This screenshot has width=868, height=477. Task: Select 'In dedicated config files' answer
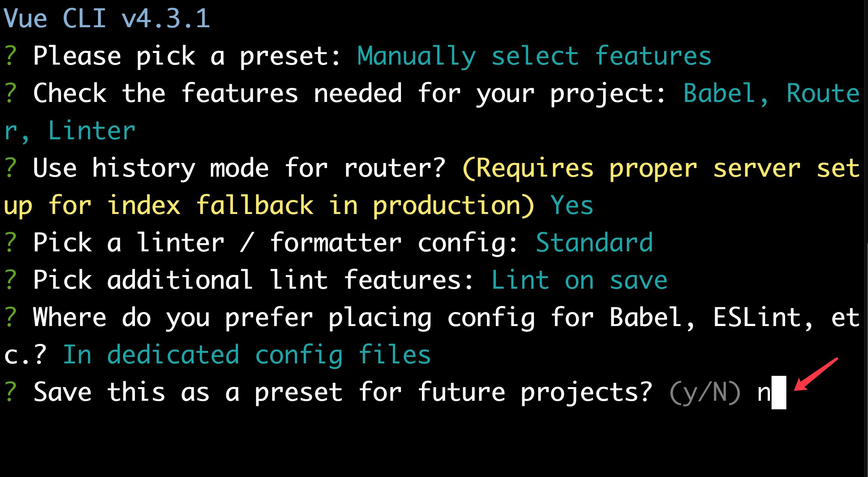pyautogui.click(x=247, y=355)
